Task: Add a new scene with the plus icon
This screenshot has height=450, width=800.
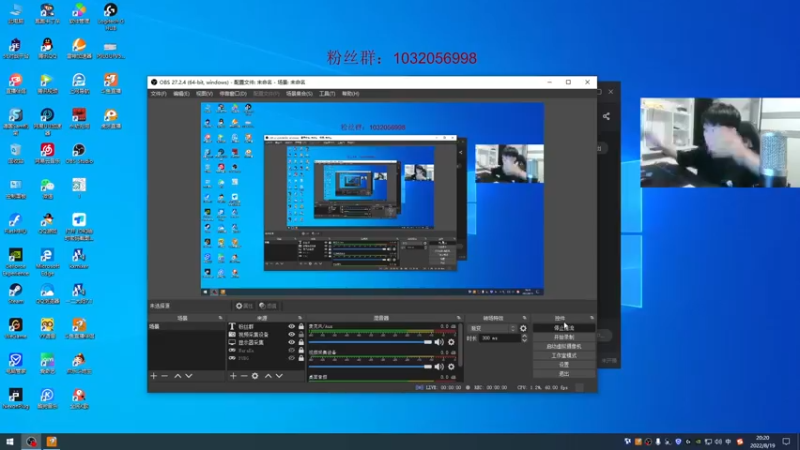Action: 154,376
